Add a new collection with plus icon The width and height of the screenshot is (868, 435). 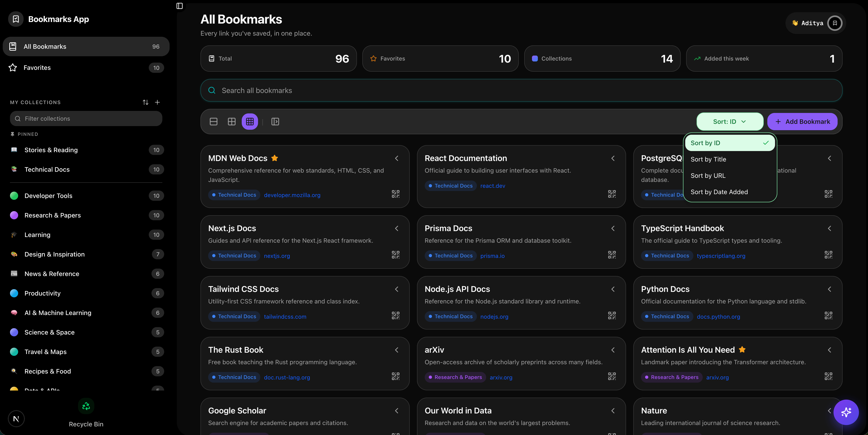157,102
